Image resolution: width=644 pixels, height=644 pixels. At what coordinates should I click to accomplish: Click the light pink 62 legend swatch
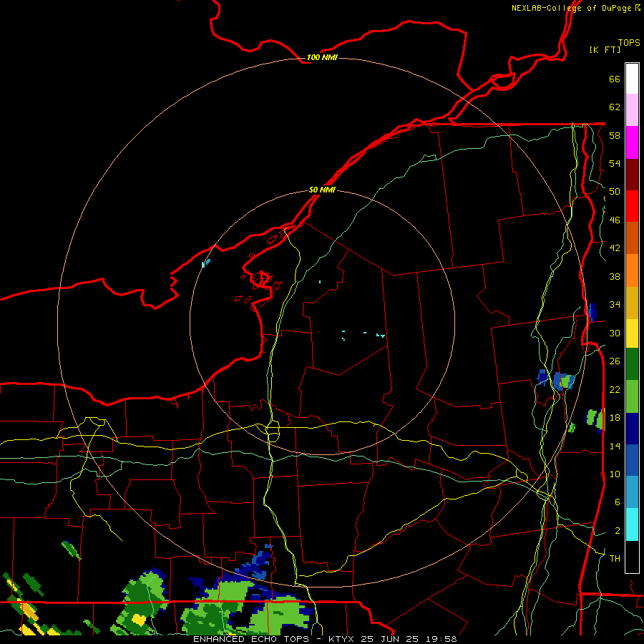click(x=632, y=109)
